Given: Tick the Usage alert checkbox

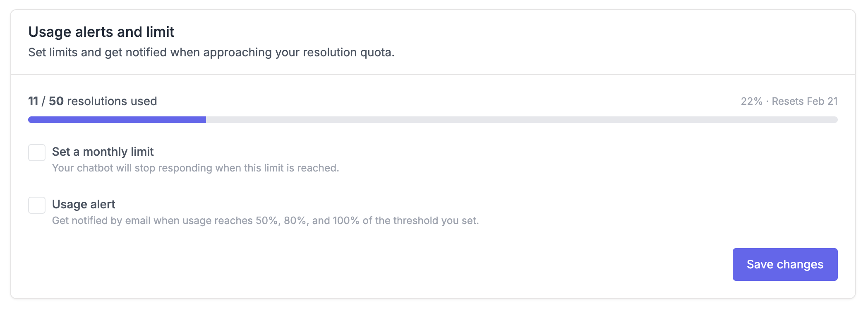Looking at the screenshot, I should coord(37,205).
